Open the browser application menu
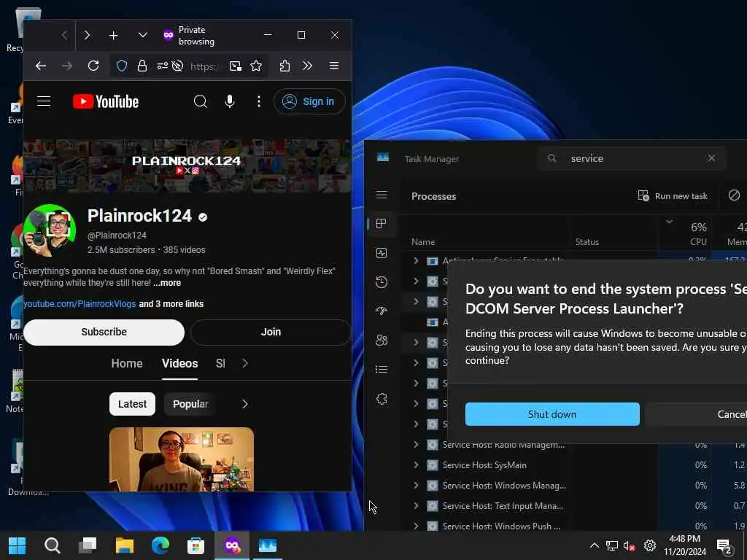747x560 pixels. coord(334,66)
